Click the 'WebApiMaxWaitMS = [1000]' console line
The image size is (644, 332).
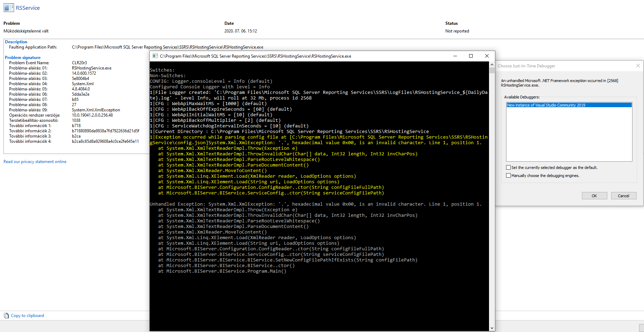pyautogui.click(x=208, y=104)
